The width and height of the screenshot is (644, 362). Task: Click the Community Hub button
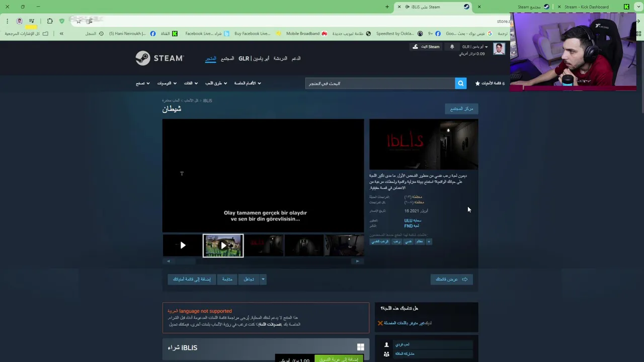tap(462, 109)
